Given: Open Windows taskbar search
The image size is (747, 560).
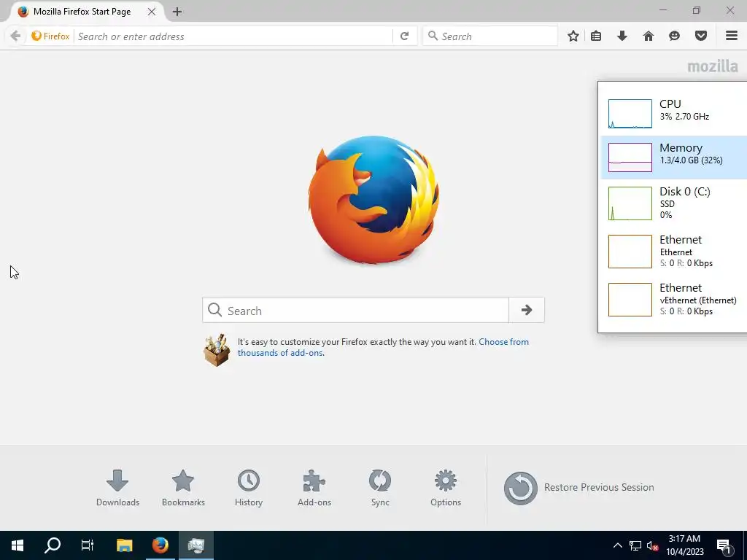Looking at the screenshot, I should coord(53,545).
